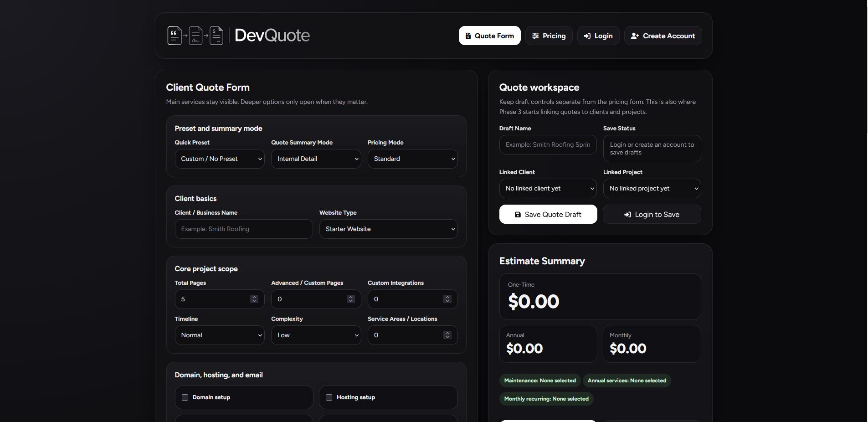Click the Save Quote Draft button
Image resolution: width=868 pixels, height=422 pixels.
(548, 214)
